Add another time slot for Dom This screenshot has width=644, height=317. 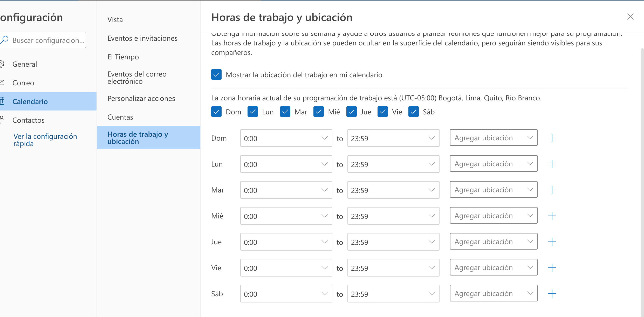pyautogui.click(x=552, y=138)
